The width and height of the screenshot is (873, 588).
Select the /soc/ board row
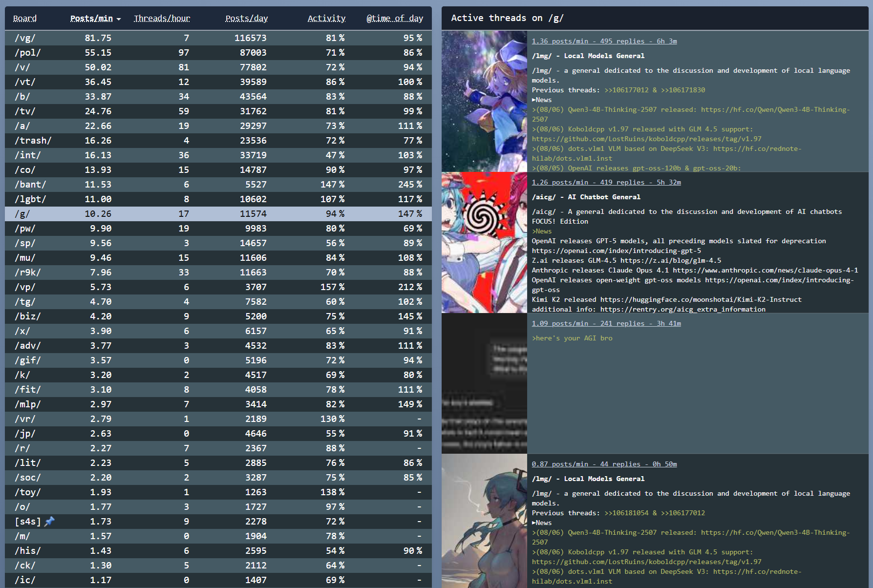pyautogui.click(x=218, y=478)
